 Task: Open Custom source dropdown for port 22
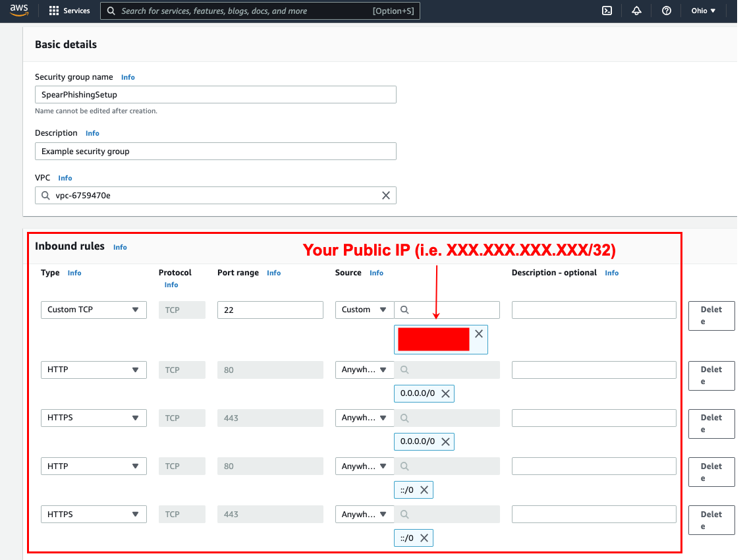coord(364,310)
